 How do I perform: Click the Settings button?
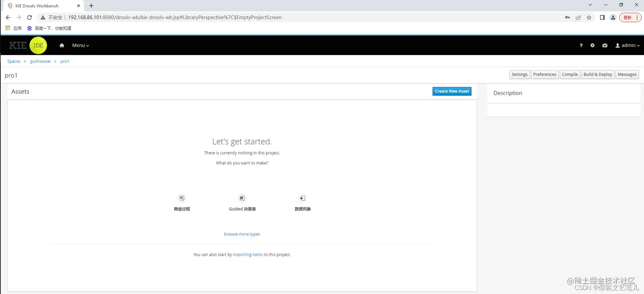[520, 75]
